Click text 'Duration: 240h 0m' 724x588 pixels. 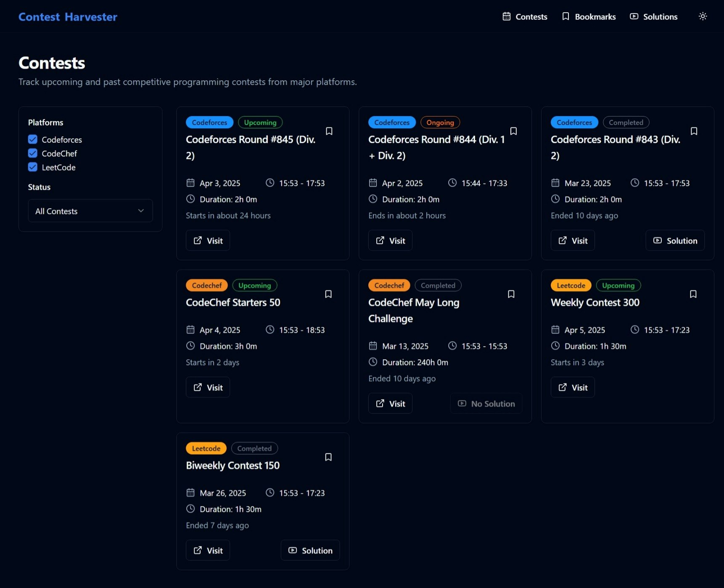[x=415, y=362]
